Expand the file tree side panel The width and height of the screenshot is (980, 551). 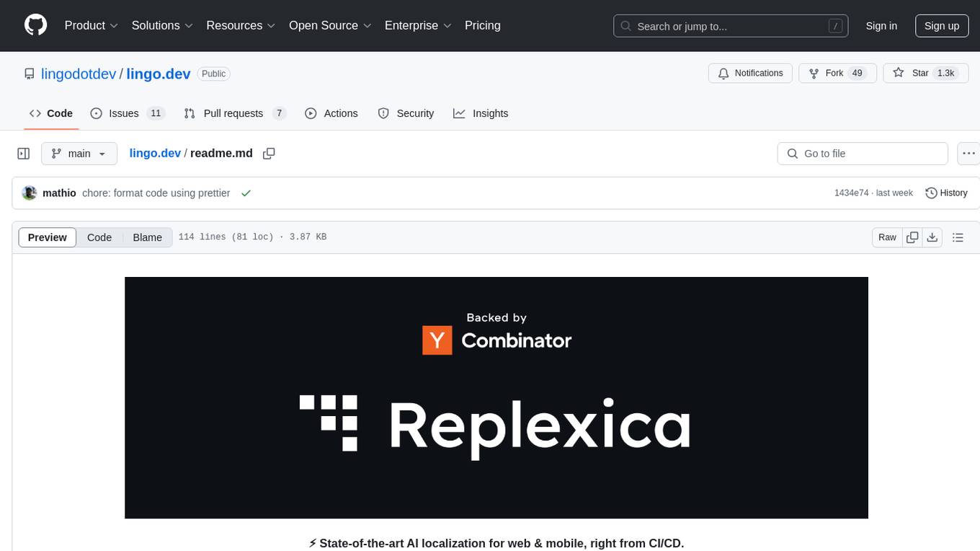pos(24,154)
